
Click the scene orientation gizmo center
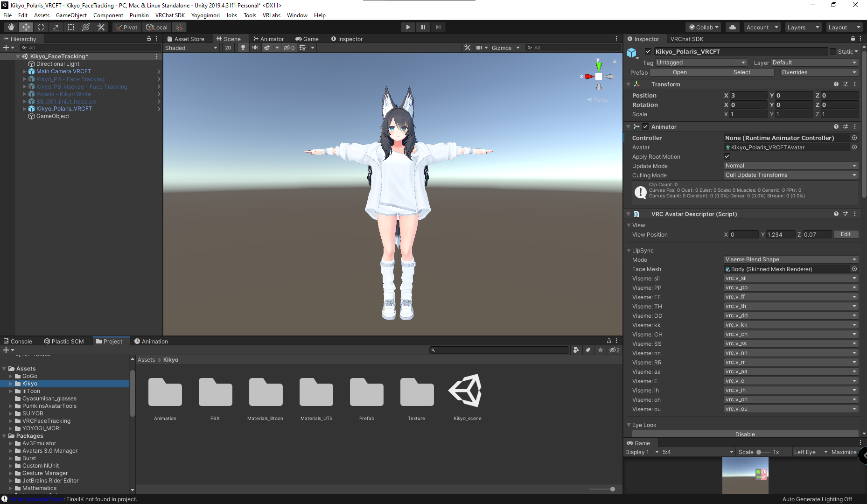(599, 77)
